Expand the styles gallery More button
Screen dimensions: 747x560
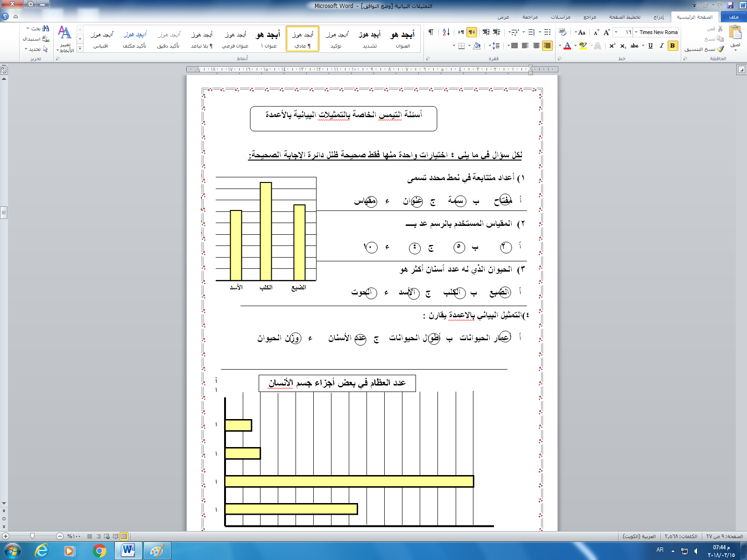point(80,48)
